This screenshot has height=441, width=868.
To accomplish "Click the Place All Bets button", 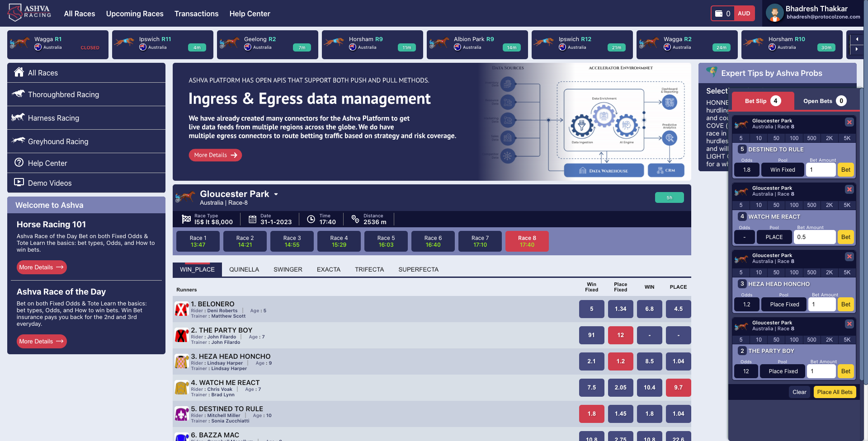I will tap(835, 392).
